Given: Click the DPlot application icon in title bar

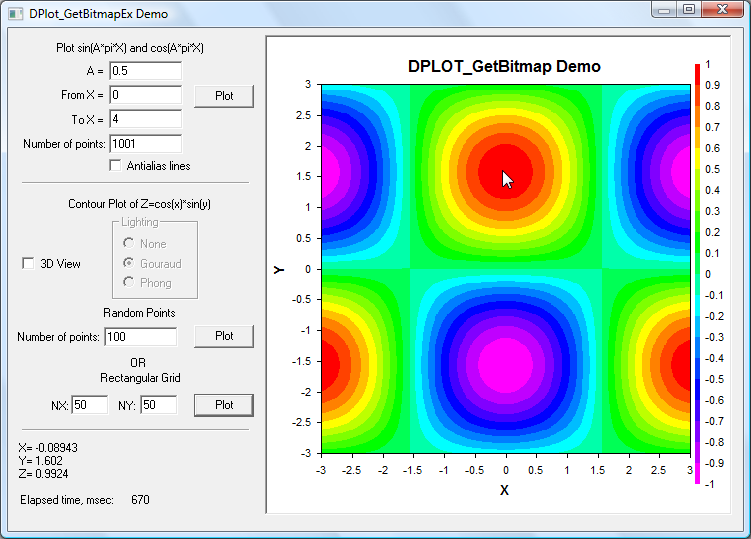Looking at the screenshot, I should coord(15,13).
